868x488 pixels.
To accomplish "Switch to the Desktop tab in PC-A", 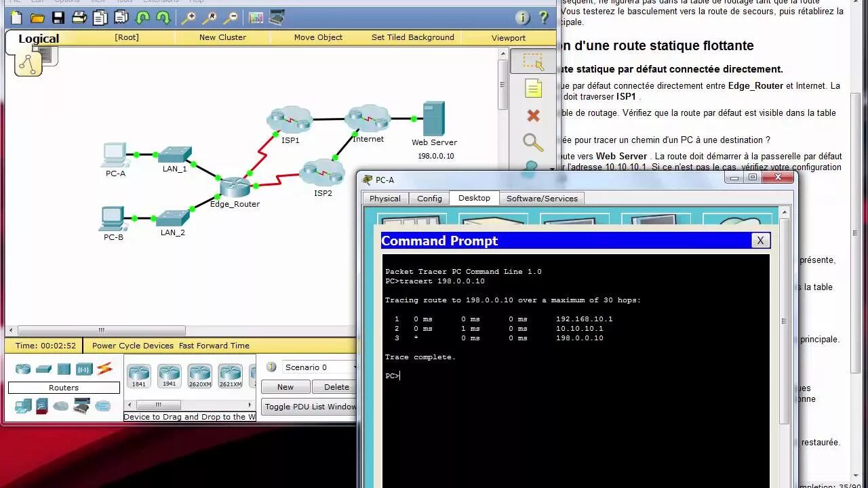I will [474, 198].
